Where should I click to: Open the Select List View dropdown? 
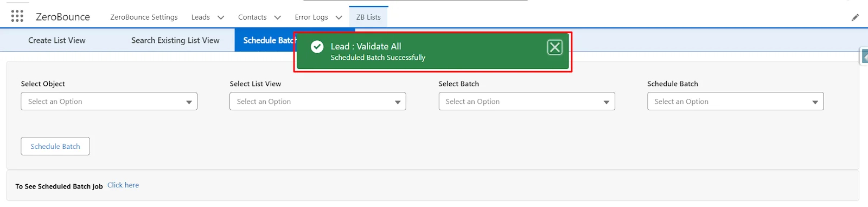click(318, 101)
